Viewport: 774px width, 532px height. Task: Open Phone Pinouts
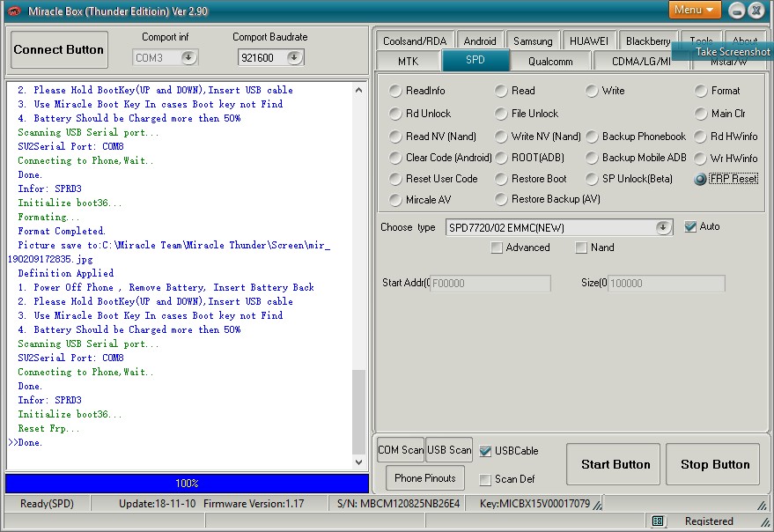click(425, 478)
